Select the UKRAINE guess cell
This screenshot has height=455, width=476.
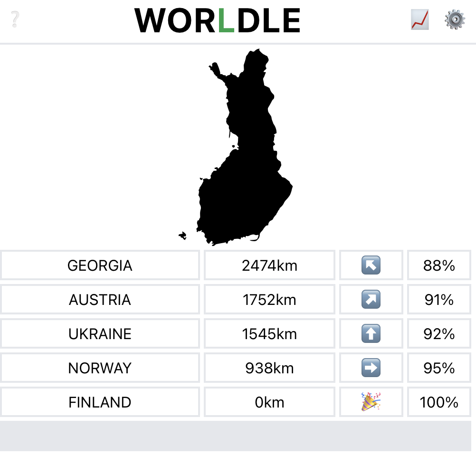click(x=100, y=333)
